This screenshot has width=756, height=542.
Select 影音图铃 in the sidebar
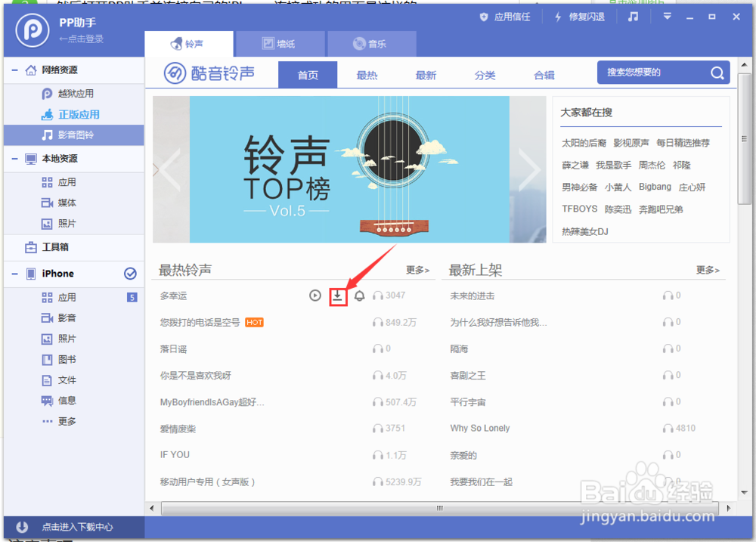(74, 135)
